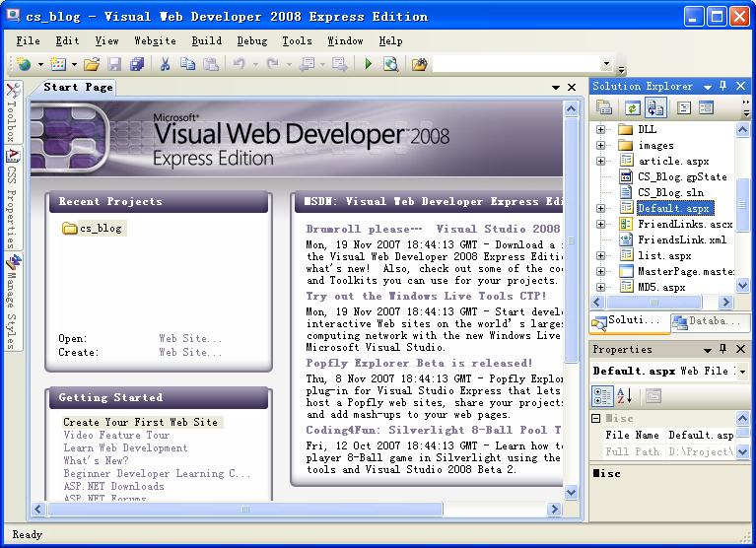
Task: Click the Cut scissors icon in toolbar
Action: 166,64
